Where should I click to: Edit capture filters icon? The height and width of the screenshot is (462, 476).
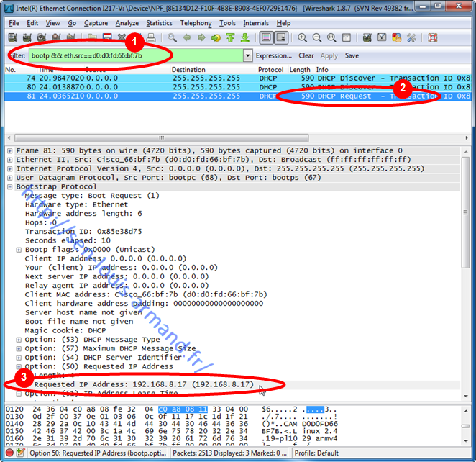tap(367, 37)
